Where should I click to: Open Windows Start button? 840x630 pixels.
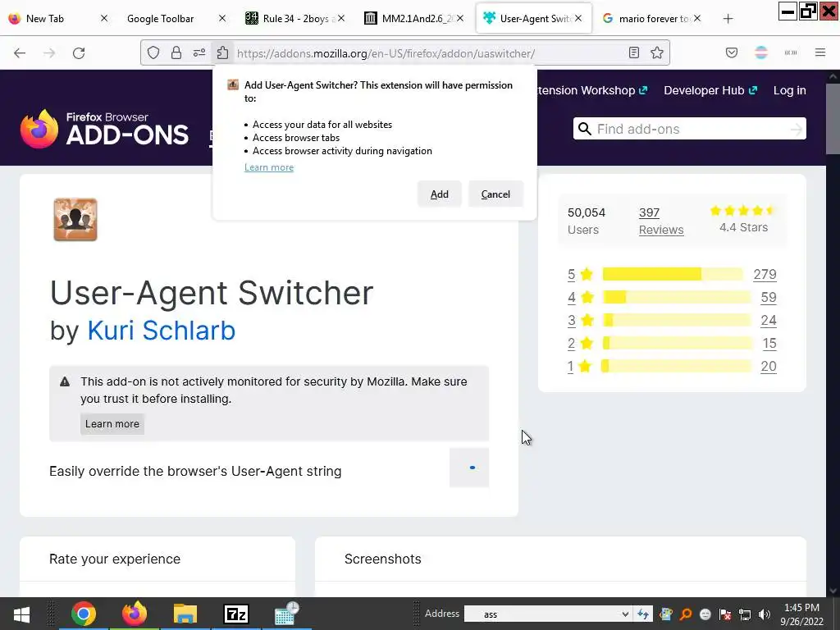tap(21, 614)
